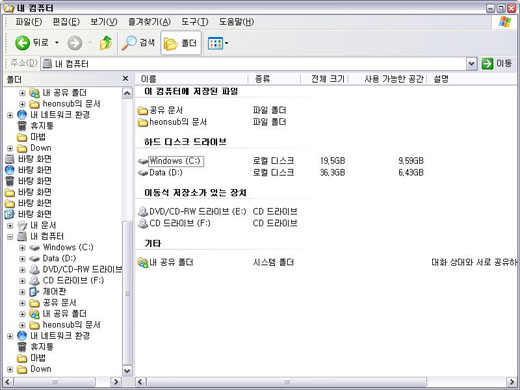Select CD 드라이브 (F:) disc icon in tree
This screenshot has width=520, height=390.
point(34,281)
